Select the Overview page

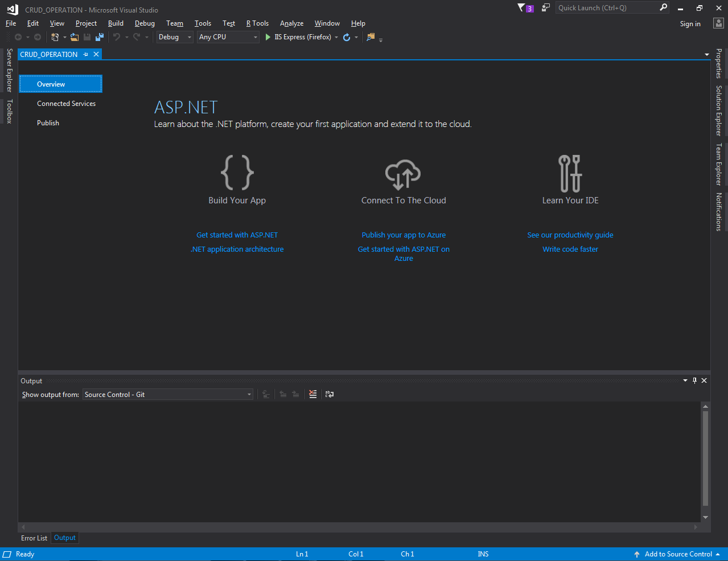coord(61,84)
